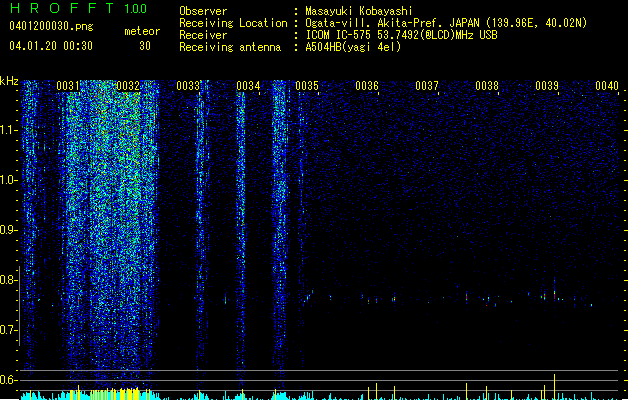Click the meteor count label
The height and width of the screenshot is (400, 629).
(x=142, y=31)
